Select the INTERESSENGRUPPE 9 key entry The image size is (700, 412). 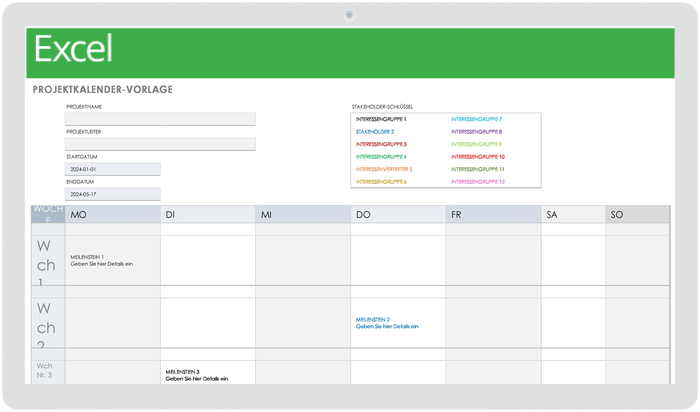(476, 144)
